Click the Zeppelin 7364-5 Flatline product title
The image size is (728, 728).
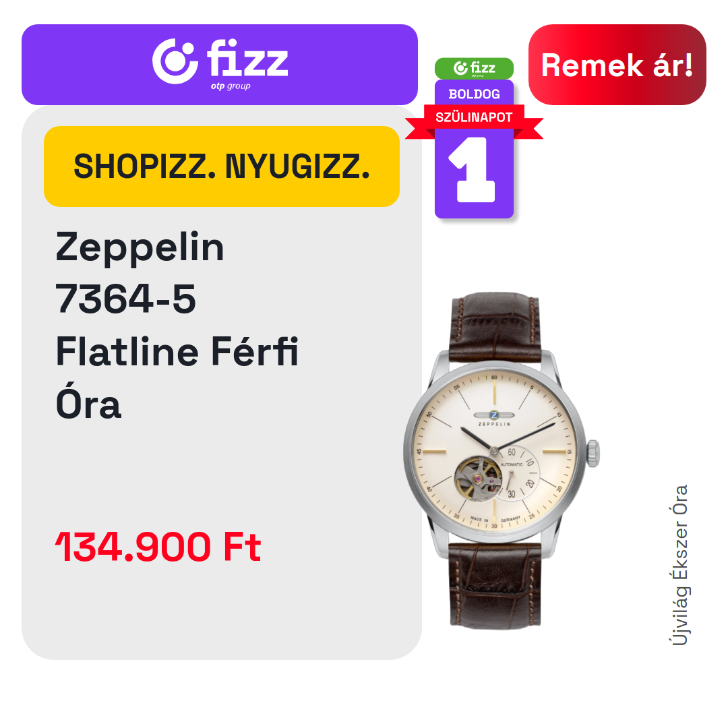(x=177, y=324)
